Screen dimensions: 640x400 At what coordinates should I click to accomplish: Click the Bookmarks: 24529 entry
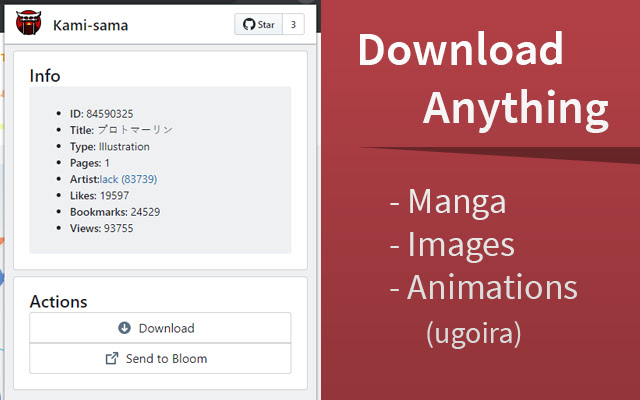point(115,212)
